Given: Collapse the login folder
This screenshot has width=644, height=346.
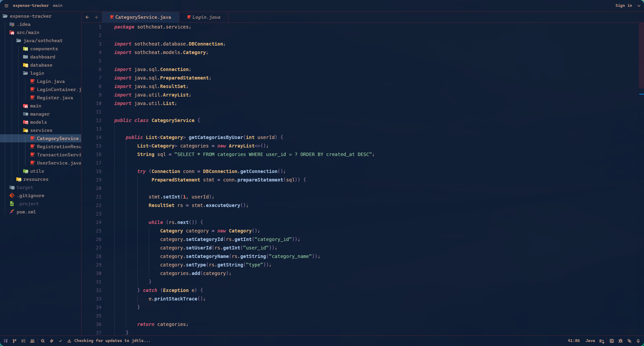Looking at the screenshot, I should coord(41,73).
